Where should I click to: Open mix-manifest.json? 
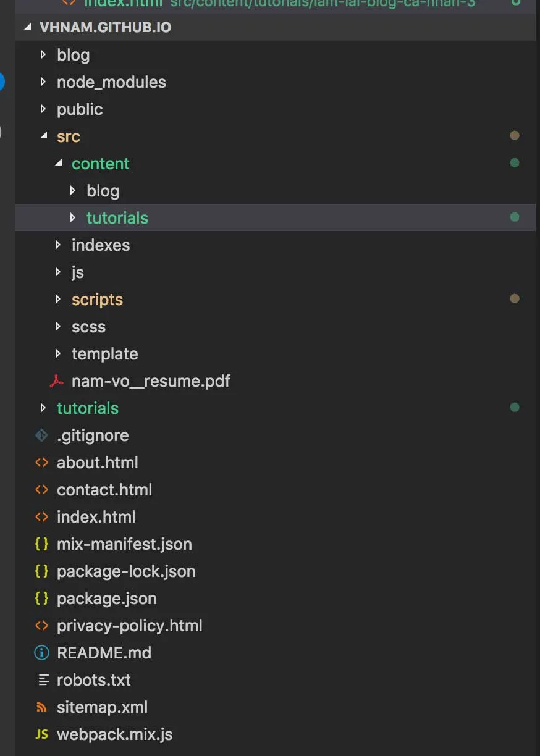click(124, 544)
